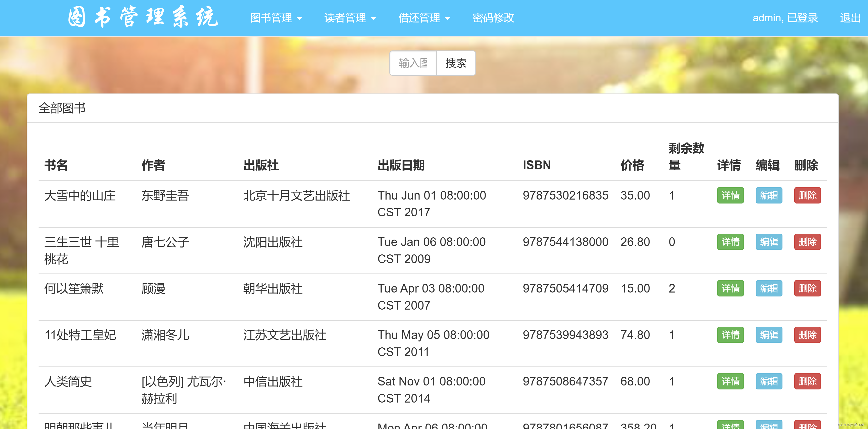Open 详情 for 何以笙箫默
Screen dimensions: 868x429
pyautogui.click(x=730, y=289)
